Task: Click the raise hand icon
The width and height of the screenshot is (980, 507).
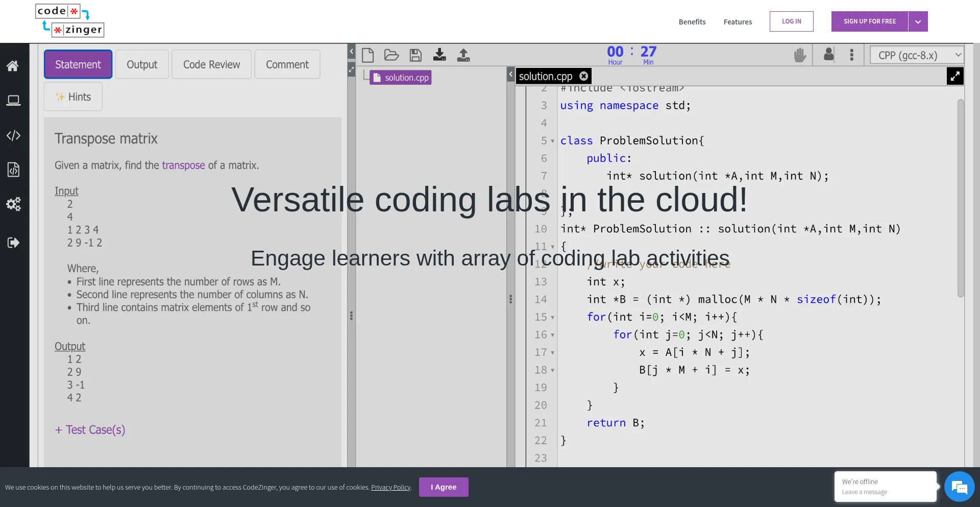Action: pos(800,55)
